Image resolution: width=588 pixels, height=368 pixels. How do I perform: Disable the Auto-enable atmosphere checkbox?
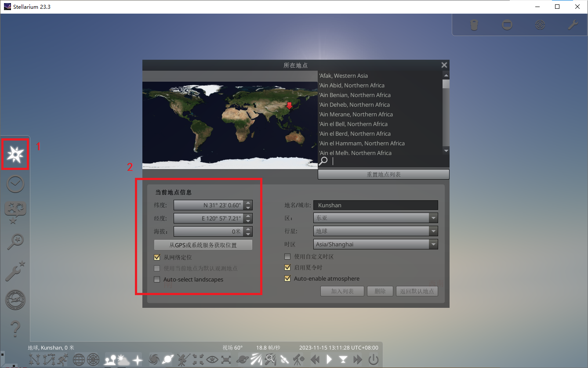coord(287,278)
